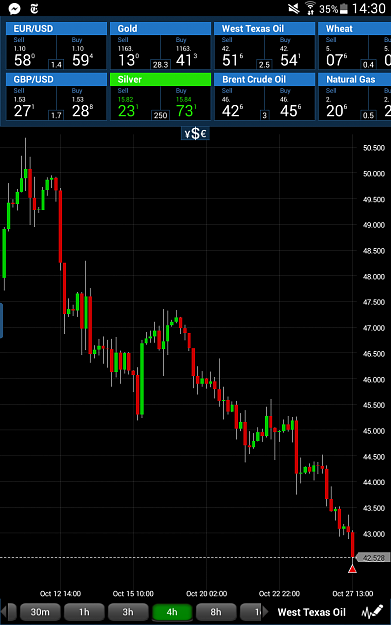Tap the battery 35% indicator
The height and width of the screenshot is (625, 391).
(334, 8)
